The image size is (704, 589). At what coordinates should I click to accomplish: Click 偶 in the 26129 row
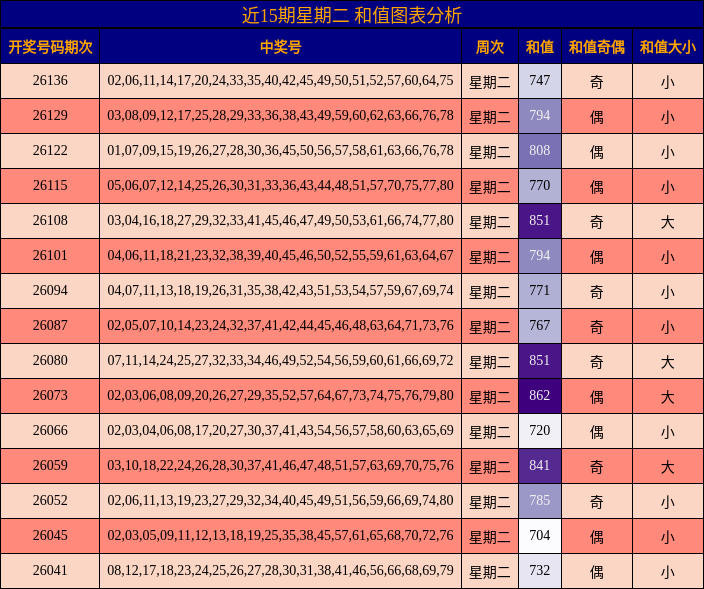(x=597, y=117)
